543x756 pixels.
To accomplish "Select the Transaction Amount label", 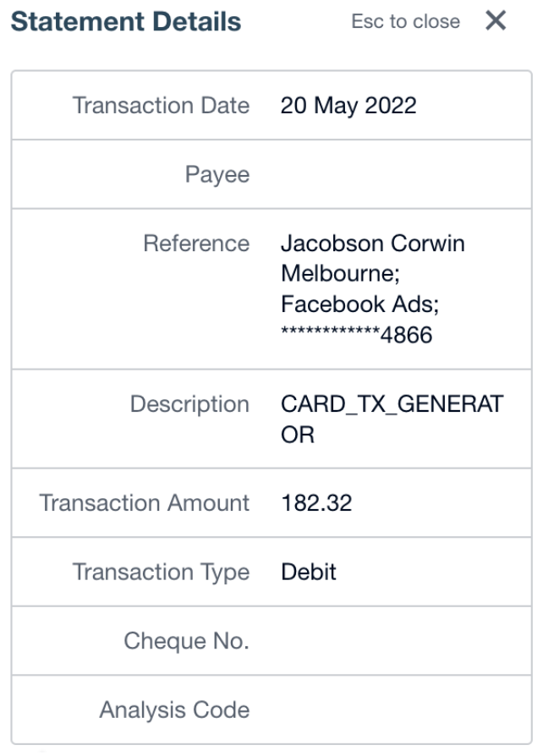I will pyautogui.click(x=145, y=503).
